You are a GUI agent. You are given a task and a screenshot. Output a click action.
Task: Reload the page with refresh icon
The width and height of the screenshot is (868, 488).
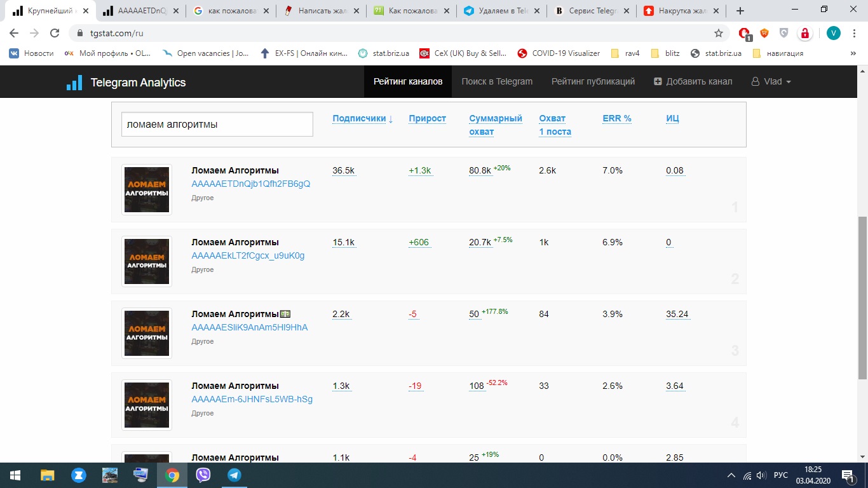point(55,33)
